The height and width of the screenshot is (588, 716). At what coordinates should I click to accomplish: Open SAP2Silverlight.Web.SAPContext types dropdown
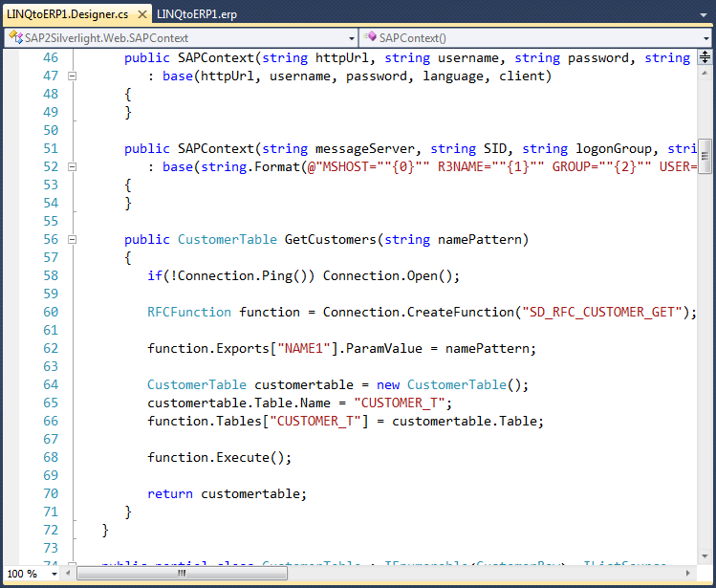click(352, 38)
